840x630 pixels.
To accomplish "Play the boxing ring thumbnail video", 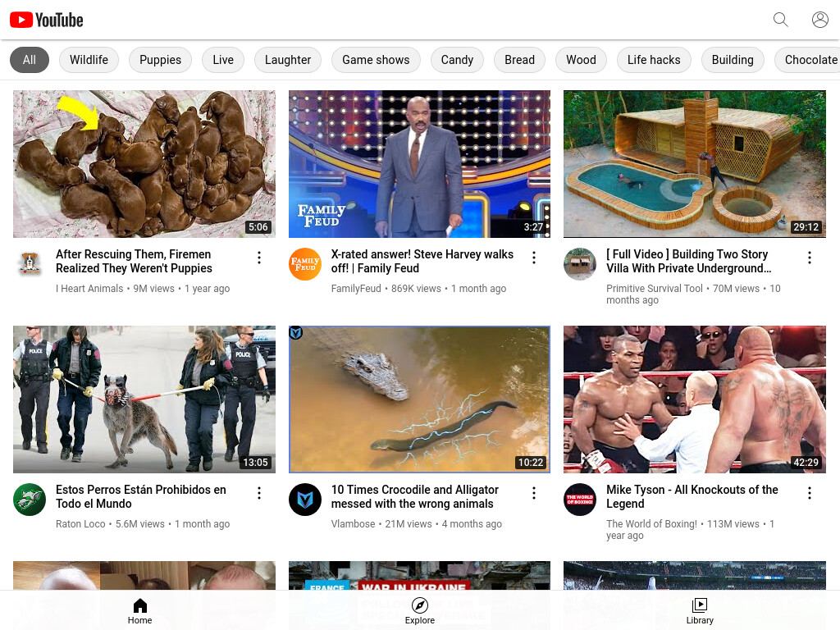I will point(694,399).
